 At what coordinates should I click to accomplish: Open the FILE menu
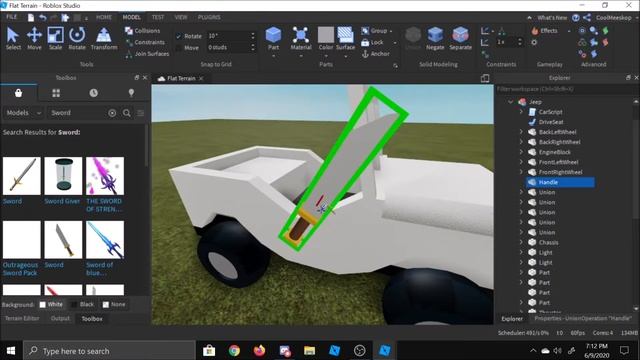[x=11, y=17]
